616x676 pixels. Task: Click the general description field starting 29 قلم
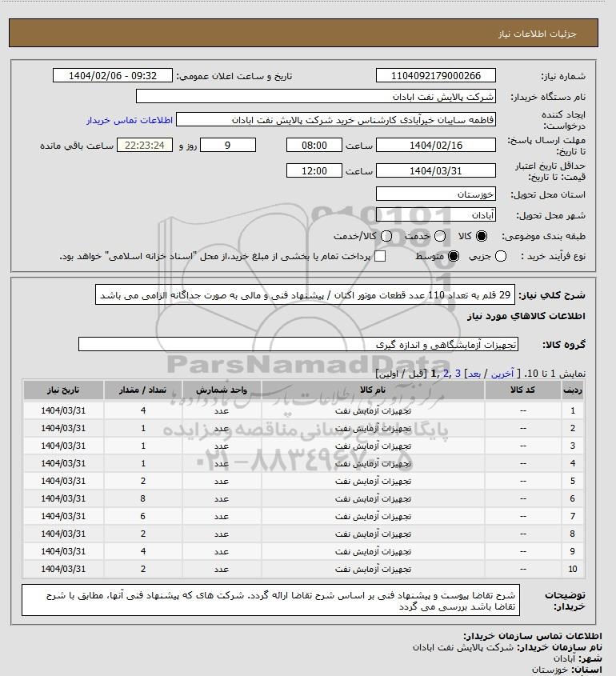305,294
